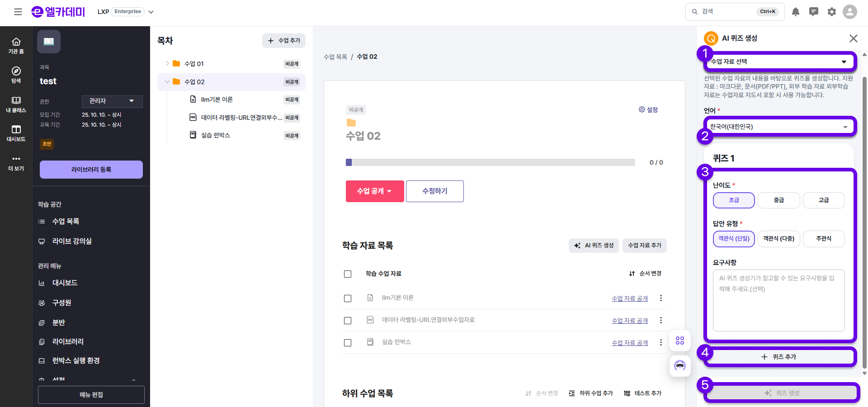Click the hamburger menu icon
This screenshot has width=868, height=407.
click(x=18, y=12)
